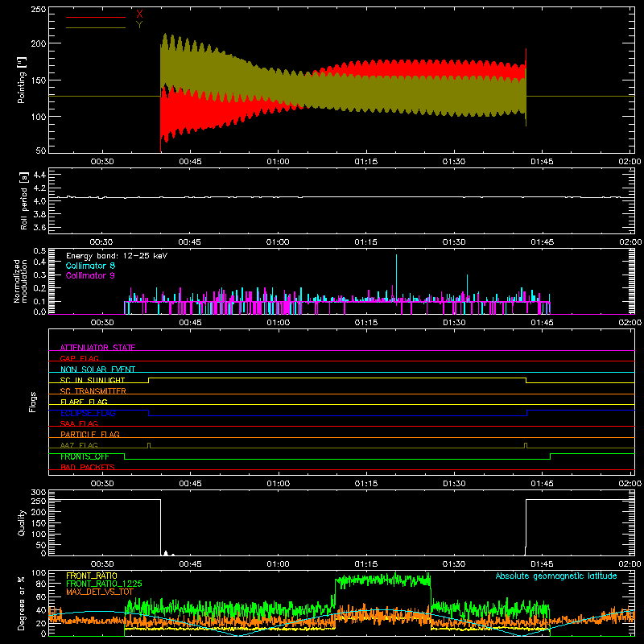
Task: Click the green FRONTS_OFF label
Action: coord(85,456)
